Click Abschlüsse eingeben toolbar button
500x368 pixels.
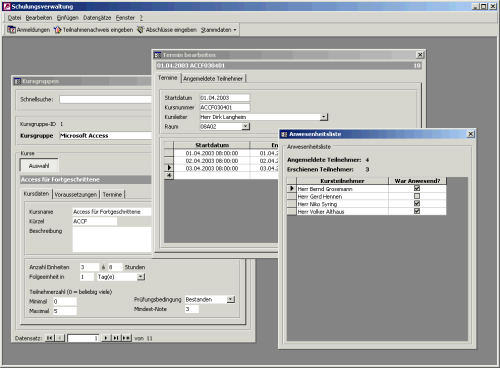pos(167,30)
